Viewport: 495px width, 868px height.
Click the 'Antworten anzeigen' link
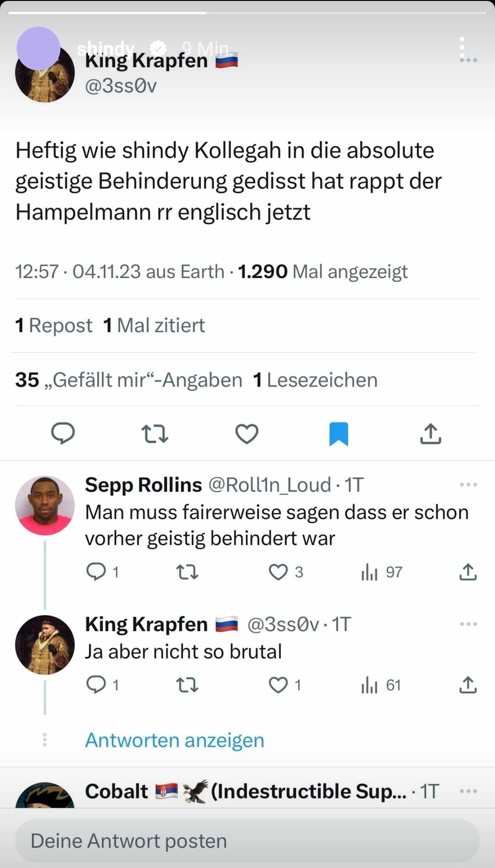[x=175, y=740]
